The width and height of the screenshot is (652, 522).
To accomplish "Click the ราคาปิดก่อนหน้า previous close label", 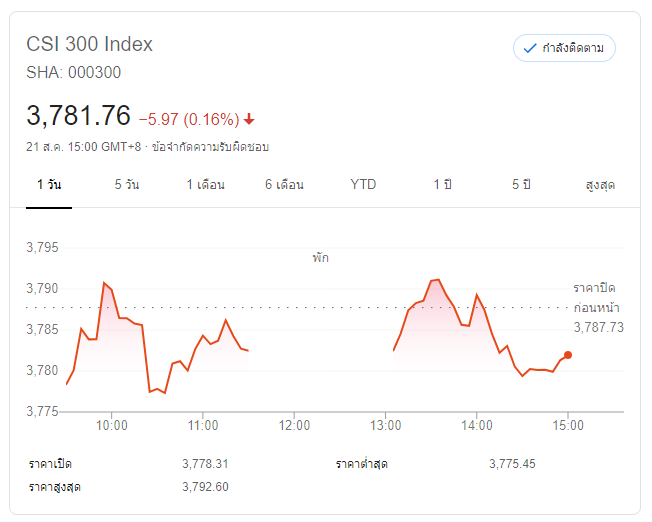I will tap(598, 297).
